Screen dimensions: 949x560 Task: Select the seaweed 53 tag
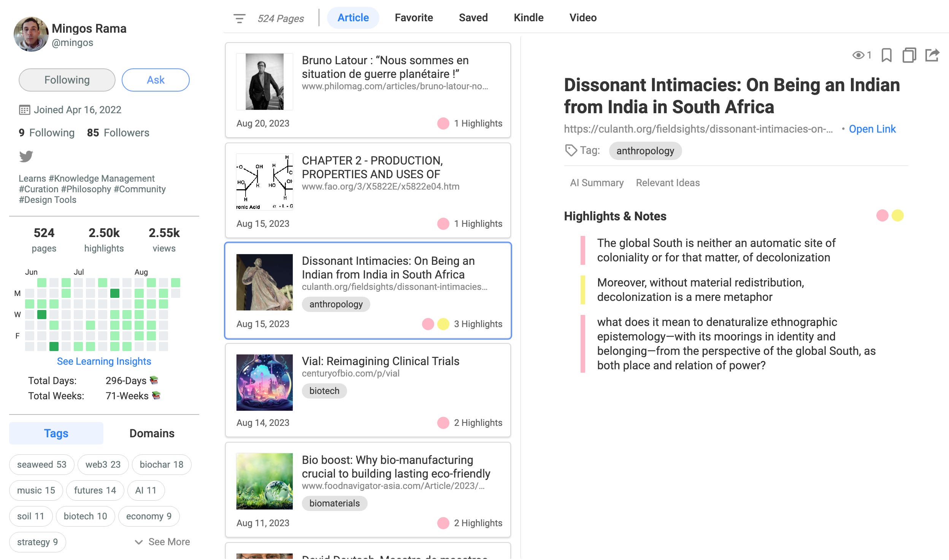tap(42, 464)
